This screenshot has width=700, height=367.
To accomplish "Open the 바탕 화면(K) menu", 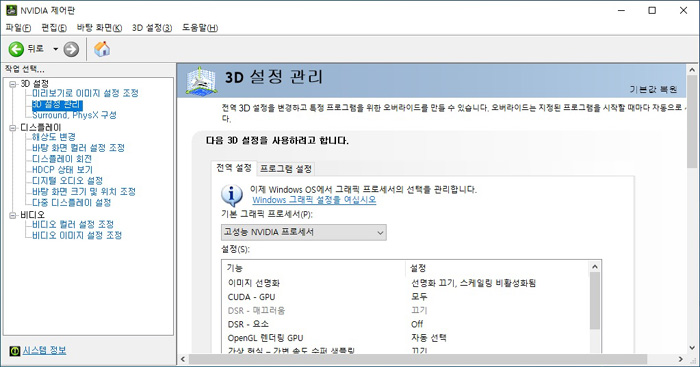I will click(x=99, y=28).
